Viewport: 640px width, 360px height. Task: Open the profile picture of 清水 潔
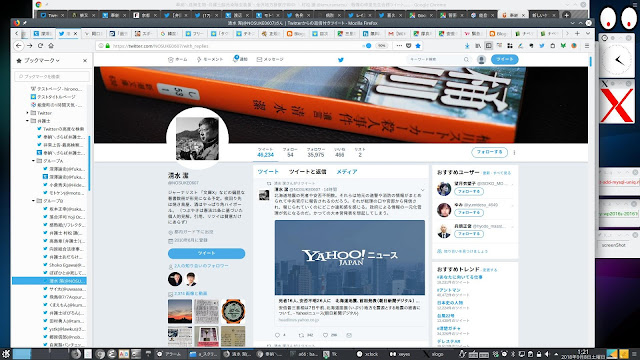point(198,138)
